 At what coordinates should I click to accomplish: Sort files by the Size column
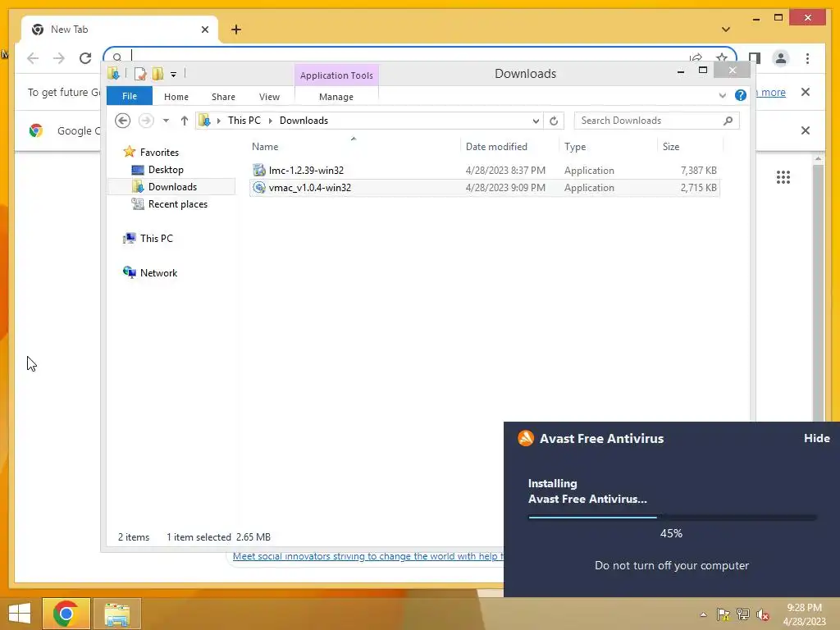pyautogui.click(x=671, y=146)
